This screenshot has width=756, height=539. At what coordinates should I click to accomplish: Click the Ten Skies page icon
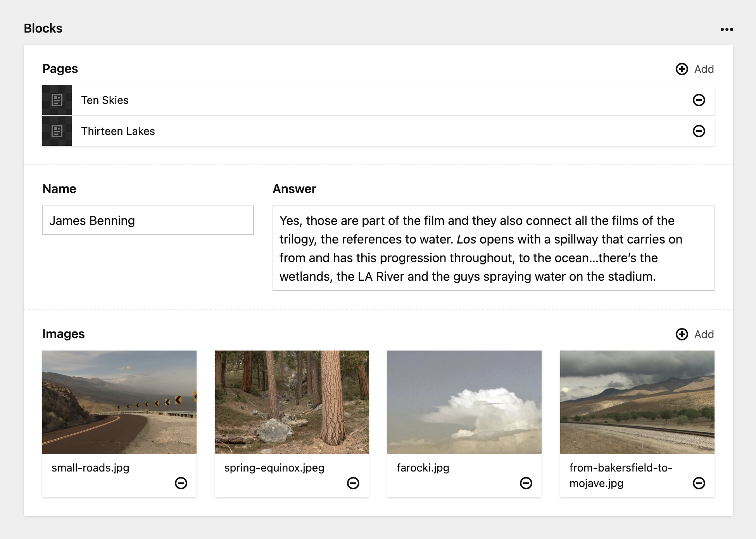click(x=57, y=100)
